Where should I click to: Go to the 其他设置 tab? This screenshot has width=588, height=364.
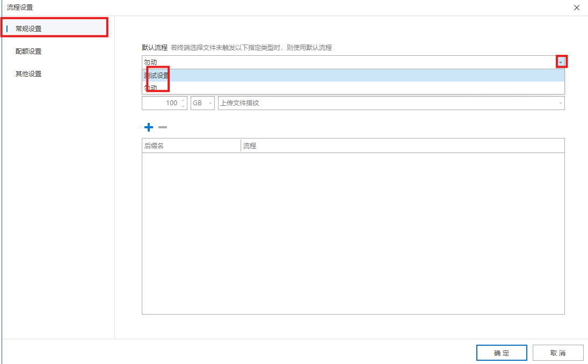pos(28,74)
